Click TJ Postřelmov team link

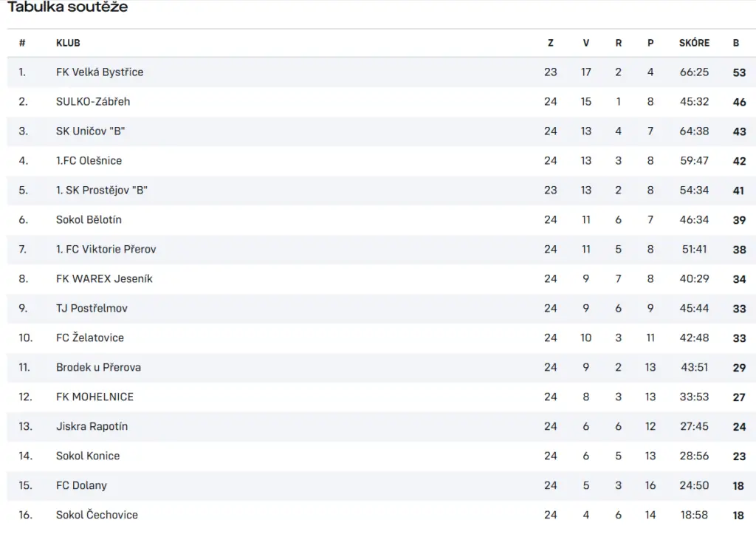tap(92, 309)
